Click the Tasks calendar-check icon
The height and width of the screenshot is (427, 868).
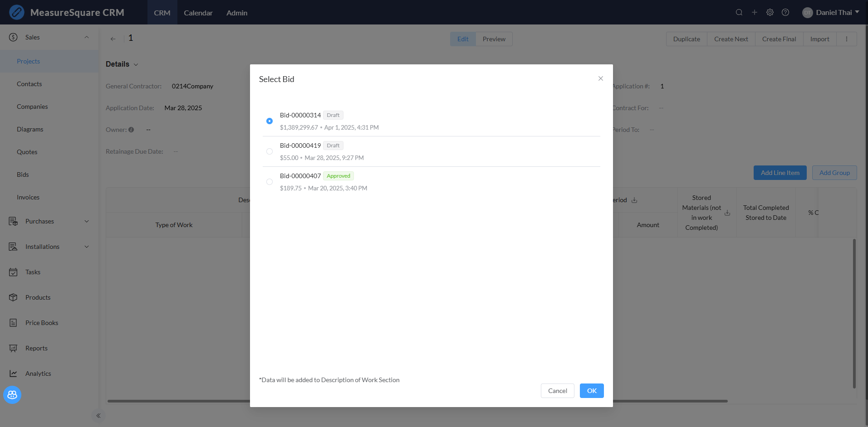(13, 272)
